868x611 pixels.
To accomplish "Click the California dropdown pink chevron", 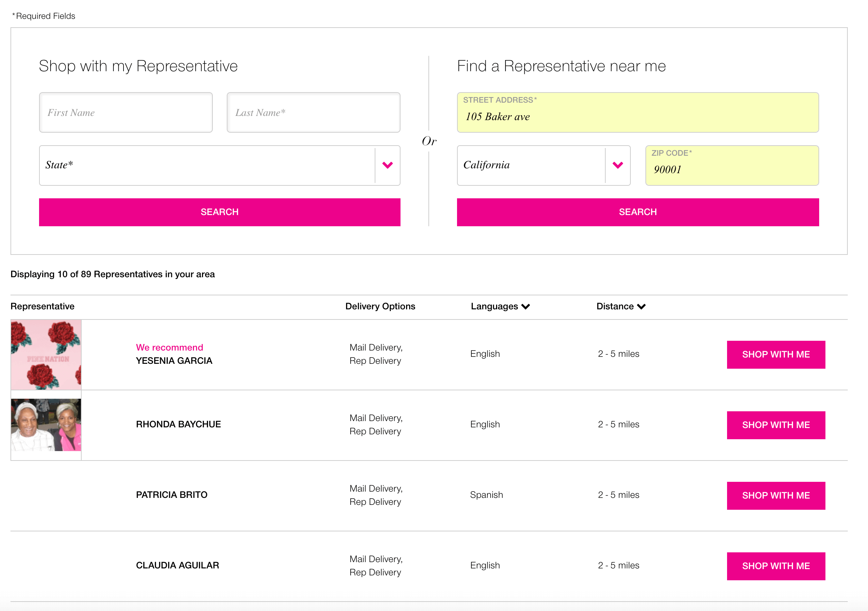I will click(x=618, y=165).
